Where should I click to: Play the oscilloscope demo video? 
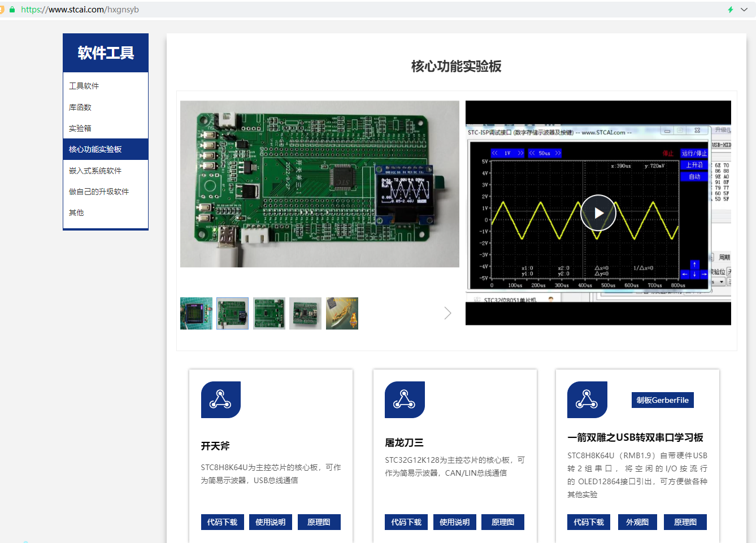click(598, 212)
